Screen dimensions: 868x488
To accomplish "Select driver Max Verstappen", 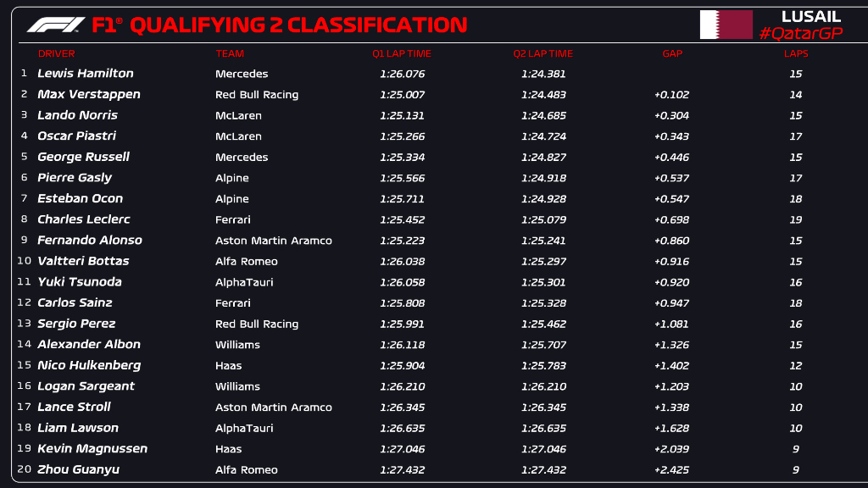I will 88,95.
